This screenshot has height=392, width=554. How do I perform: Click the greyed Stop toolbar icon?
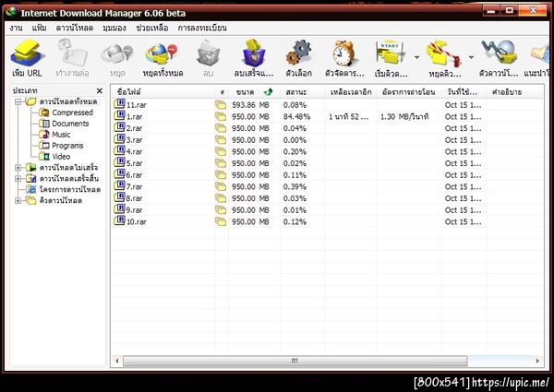(x=117, y=53)
